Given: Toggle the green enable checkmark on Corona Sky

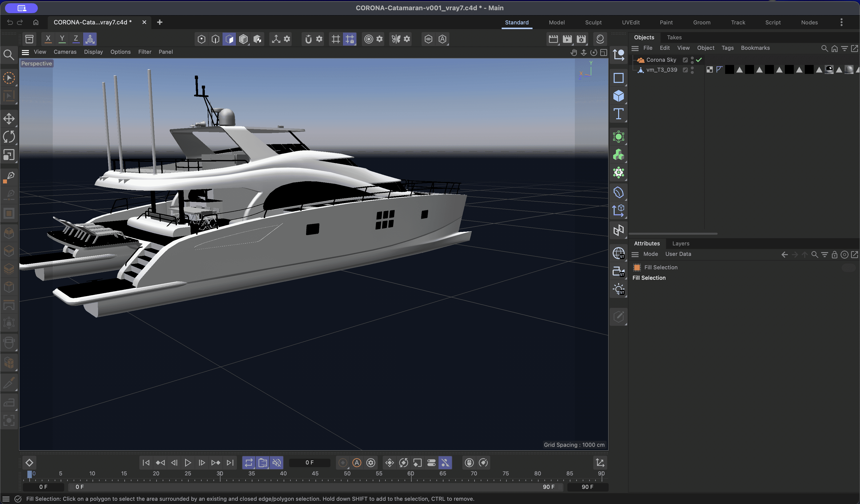Looking at the screenshot, I should [699, 60].
